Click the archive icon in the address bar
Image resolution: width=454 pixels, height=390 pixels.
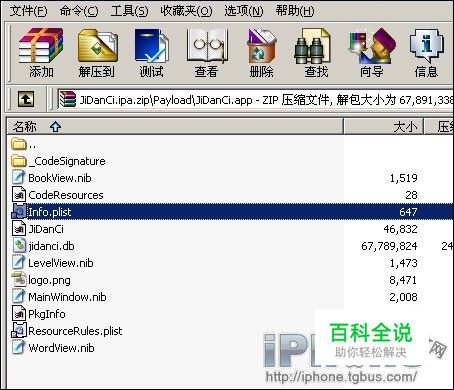click(x=68, y=99)
